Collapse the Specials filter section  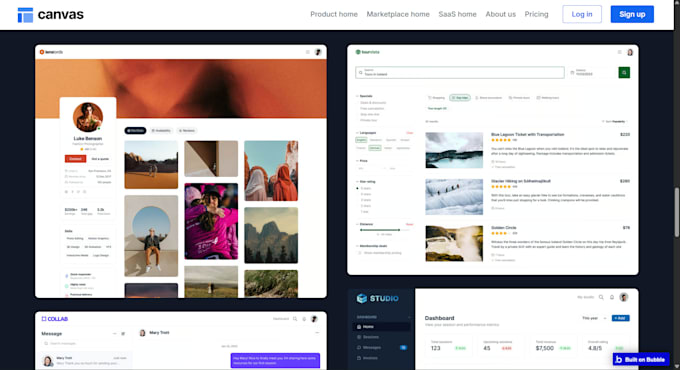(x=364, y=96)
